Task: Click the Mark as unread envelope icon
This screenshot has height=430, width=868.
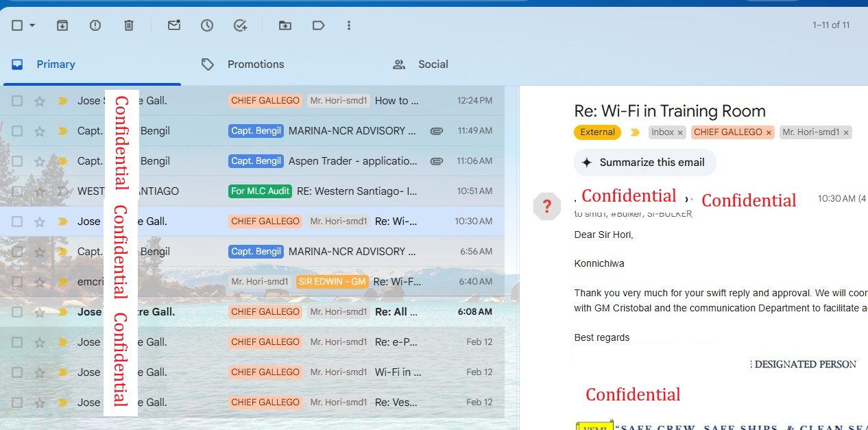Action: (x=174, y=25)
